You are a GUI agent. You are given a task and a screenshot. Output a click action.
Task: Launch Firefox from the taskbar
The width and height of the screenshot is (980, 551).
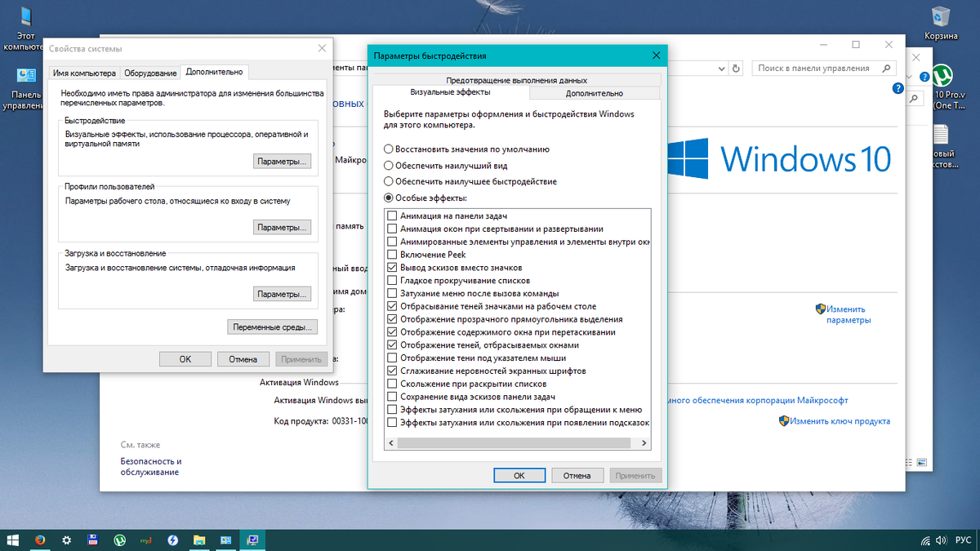coord(40,540)
